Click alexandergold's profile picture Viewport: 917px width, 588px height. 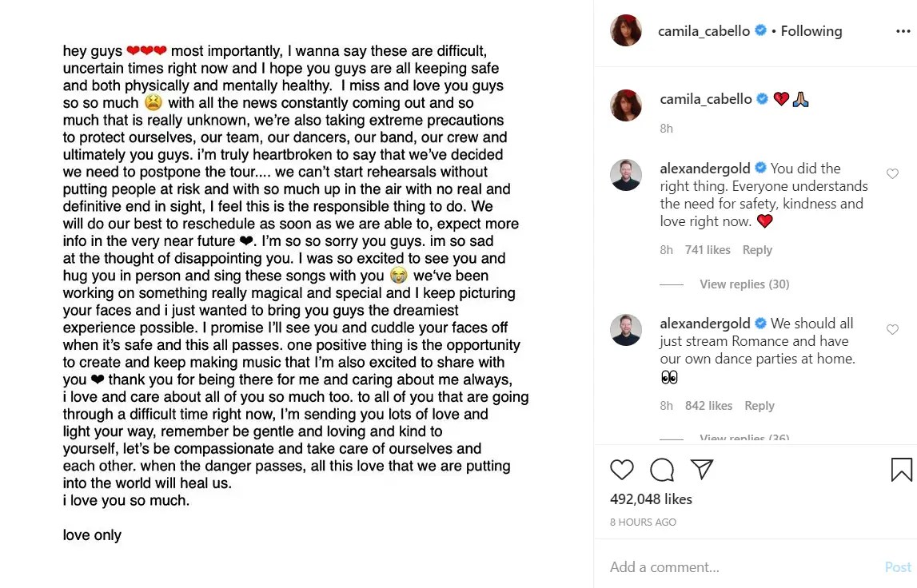pos(626,175)
